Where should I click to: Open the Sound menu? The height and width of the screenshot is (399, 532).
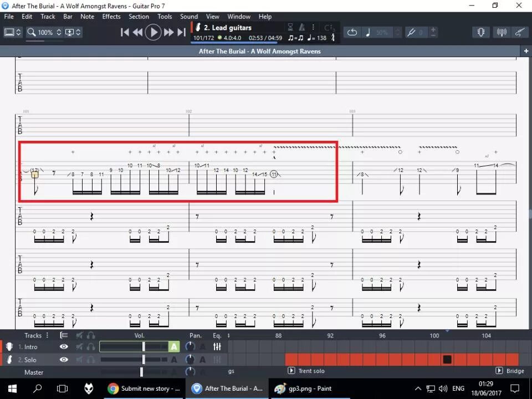[x=189, y=16]
